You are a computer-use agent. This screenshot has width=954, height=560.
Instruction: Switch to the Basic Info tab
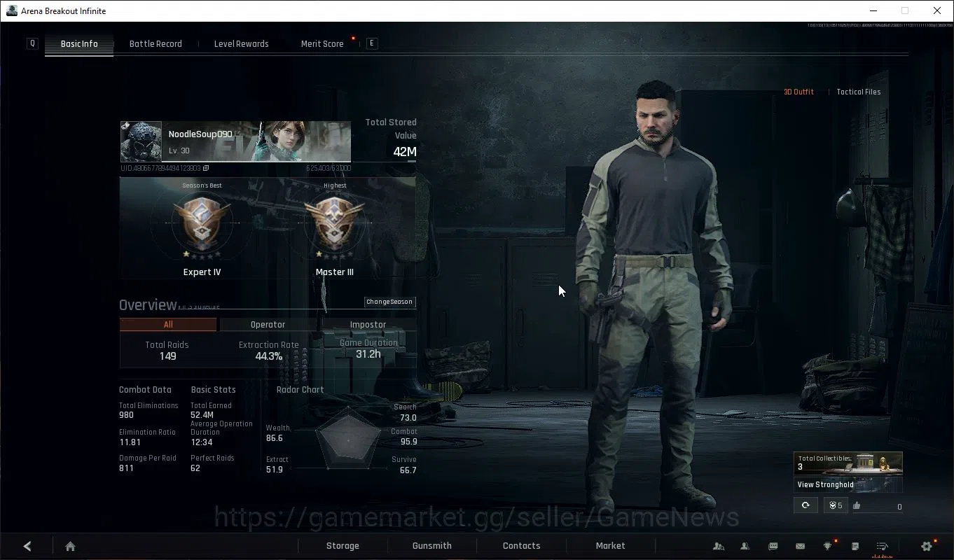[79, 43]
